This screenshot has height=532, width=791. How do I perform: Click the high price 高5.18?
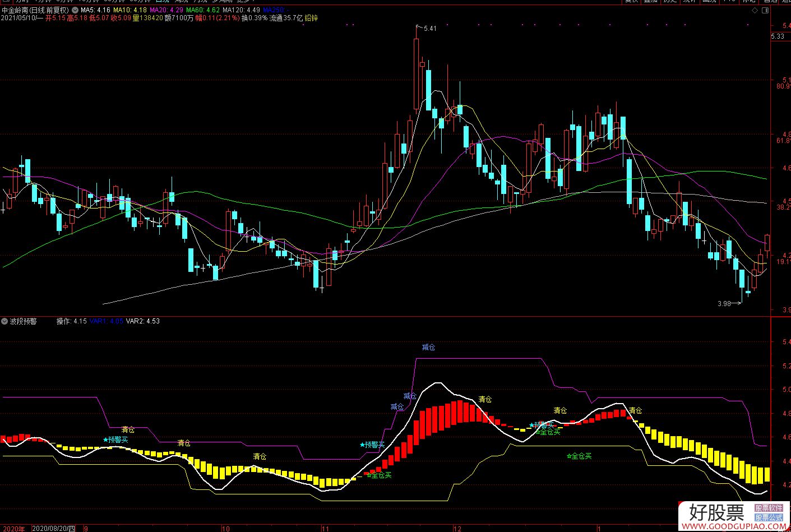[x=77, y=18]
